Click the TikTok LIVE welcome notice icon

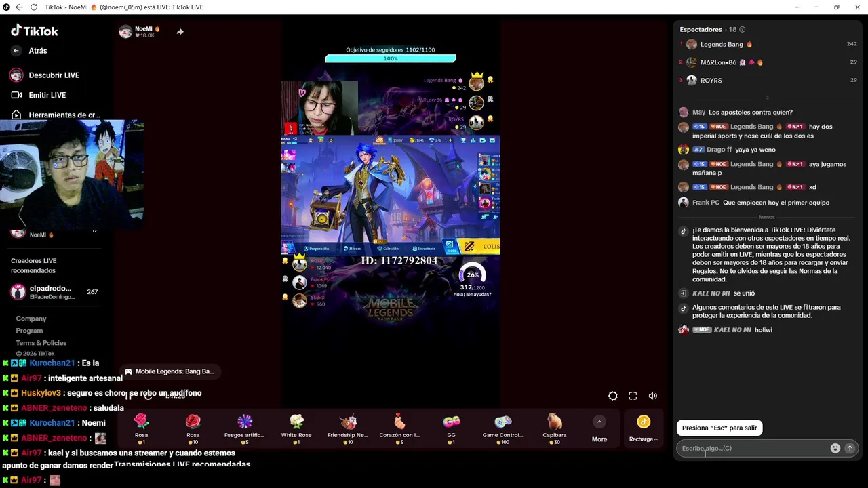684,231
